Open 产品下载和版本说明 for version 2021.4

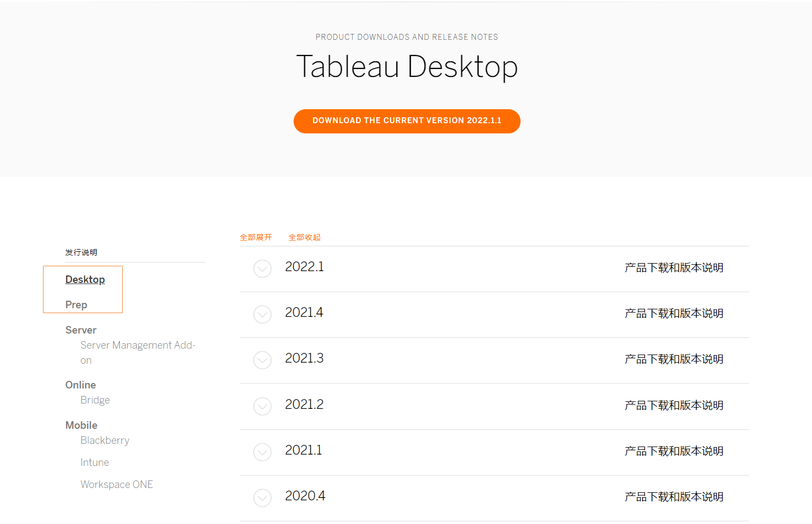(x=673, y=313)
